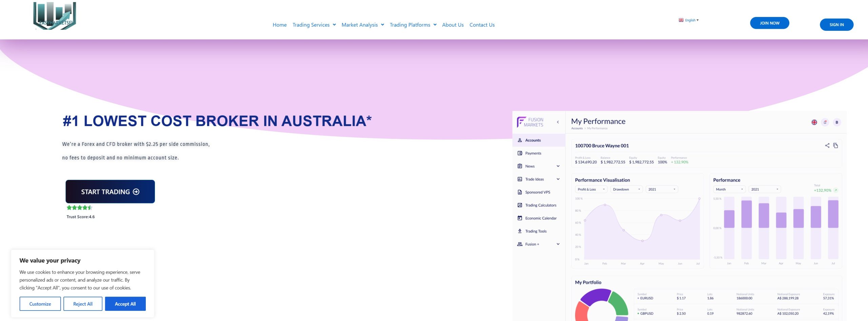Click the Payments wallet icon
Viewport: 868px width, 321px height.
pos(519,153)
